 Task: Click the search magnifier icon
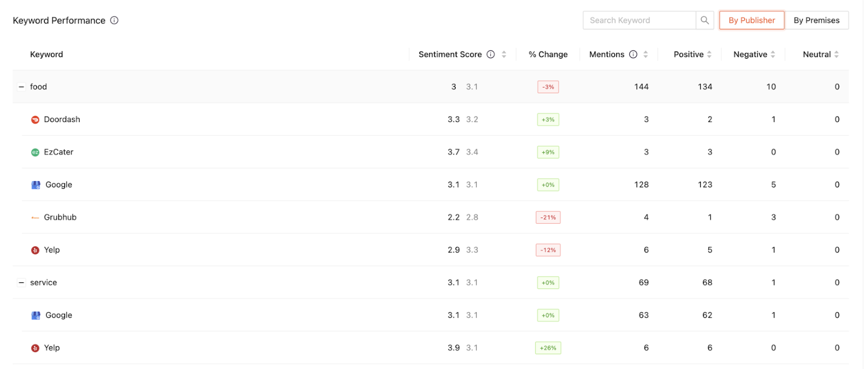[x=704, y=21]
